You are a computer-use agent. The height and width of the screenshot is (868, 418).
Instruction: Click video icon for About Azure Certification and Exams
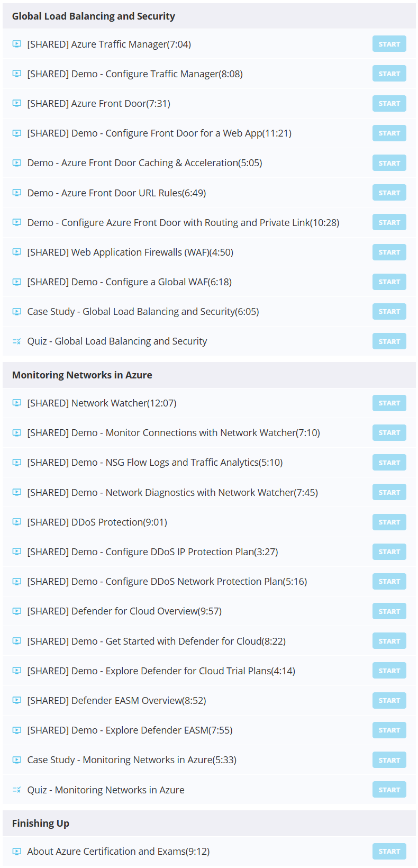click(x=17, y=851)
